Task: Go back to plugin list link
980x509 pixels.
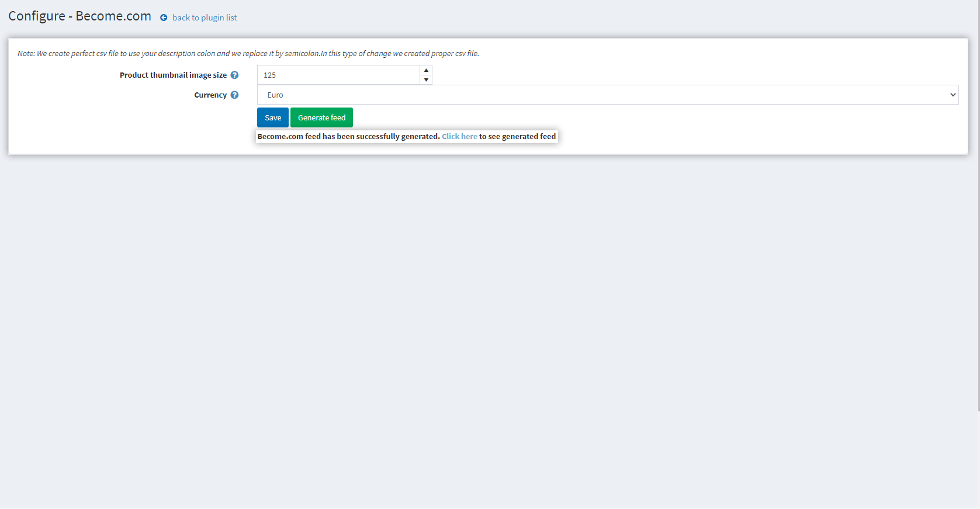Action: [x=205, y=18]
